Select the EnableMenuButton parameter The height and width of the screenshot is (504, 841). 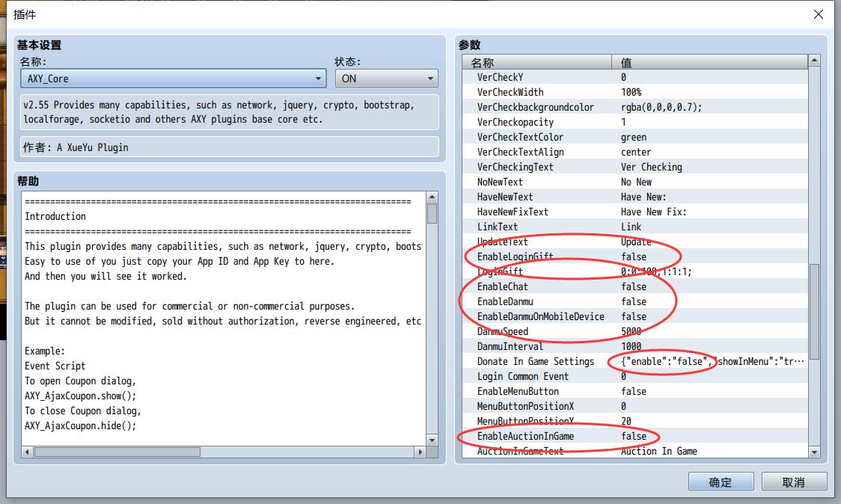point(635,392)
